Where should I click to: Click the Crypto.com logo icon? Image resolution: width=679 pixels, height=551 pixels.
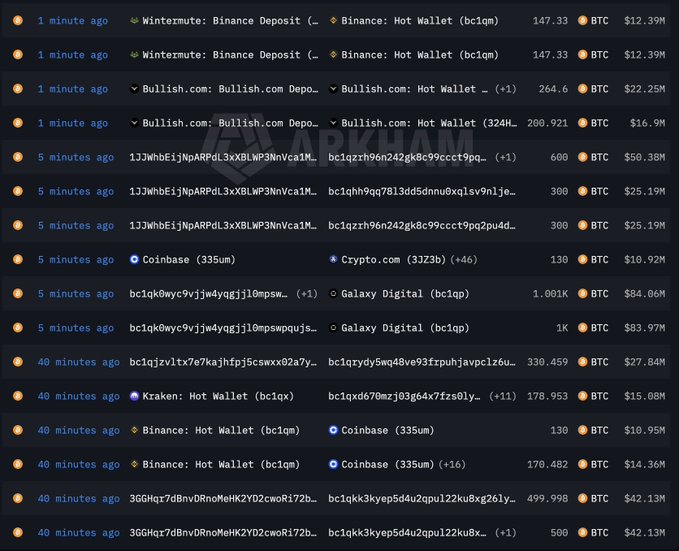(333, 259)
